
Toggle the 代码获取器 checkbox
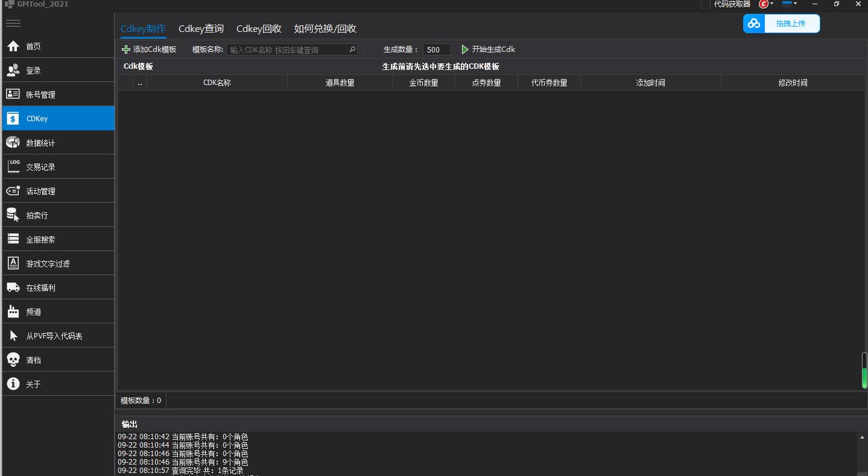pos(705,4)
